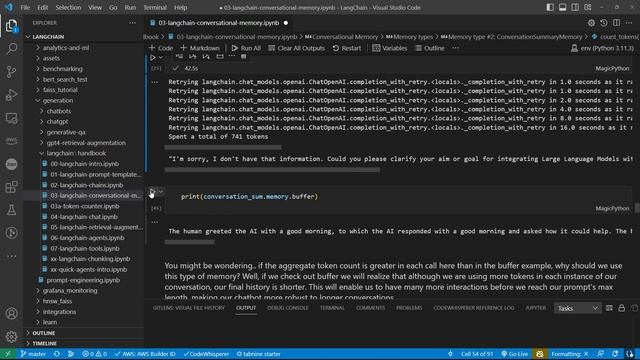Open the AWS Toolkit view

click(x=11, y=140)
